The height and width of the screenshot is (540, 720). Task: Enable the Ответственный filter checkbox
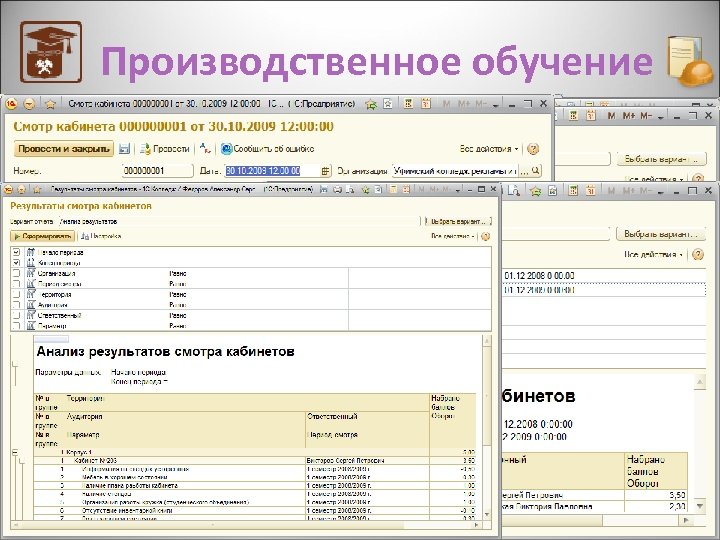(17, 315)
